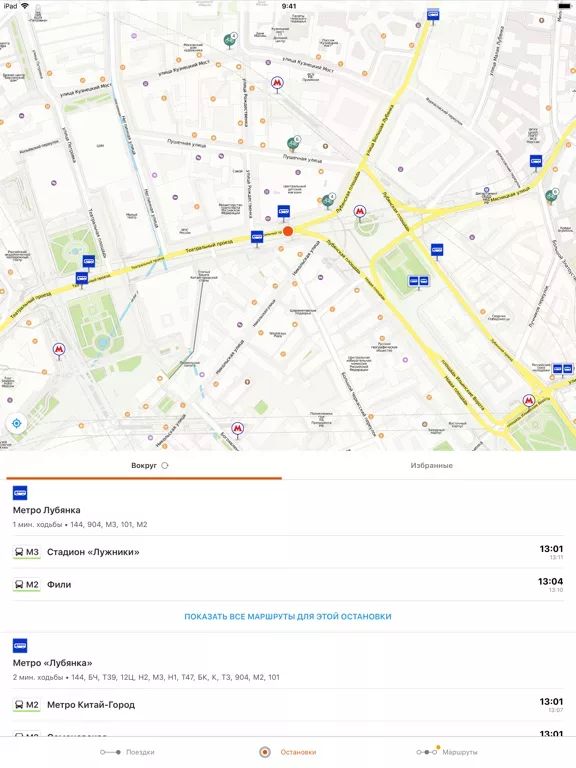576x768 pixels.
Task: Open bike rental station with badge 4 near top
Action: [229, 40]
